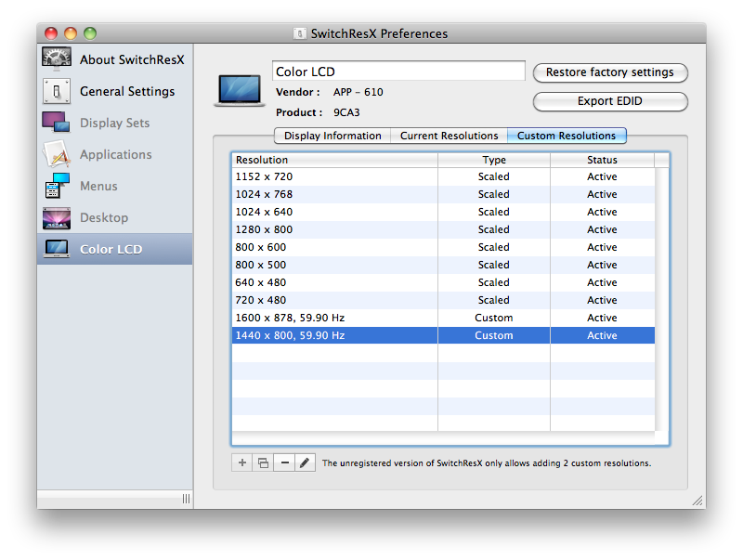Switch to the Current Resolutions tab
The image size is (743, 560).
tap(449, 136)
